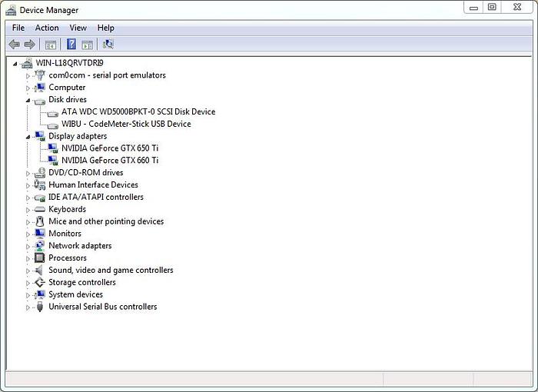The image size is (538, 392).
Task: Collapse the Disk drives node
Action: pos(28,100)
